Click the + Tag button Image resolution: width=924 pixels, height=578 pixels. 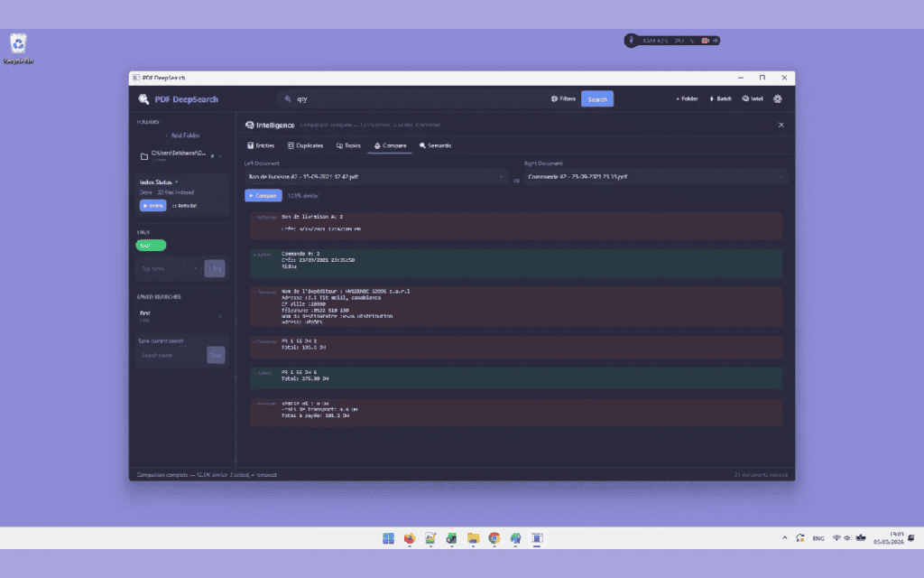coord(215,268)
